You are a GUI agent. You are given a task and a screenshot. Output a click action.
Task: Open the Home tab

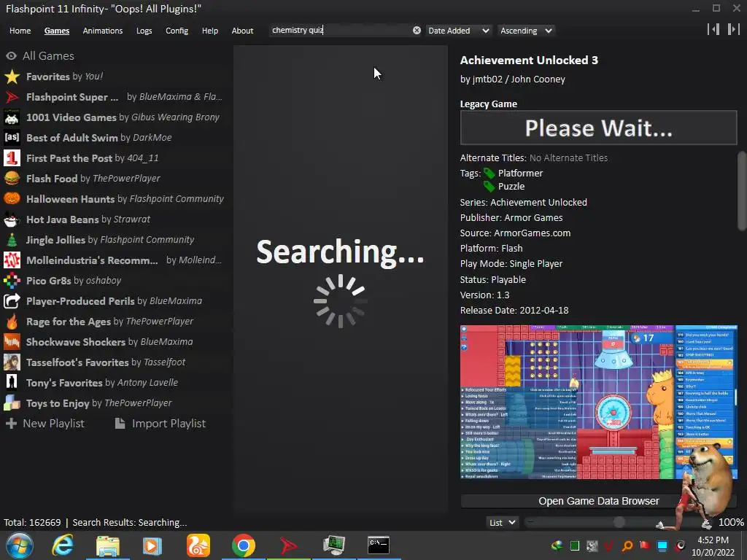(x=20, y=31)
